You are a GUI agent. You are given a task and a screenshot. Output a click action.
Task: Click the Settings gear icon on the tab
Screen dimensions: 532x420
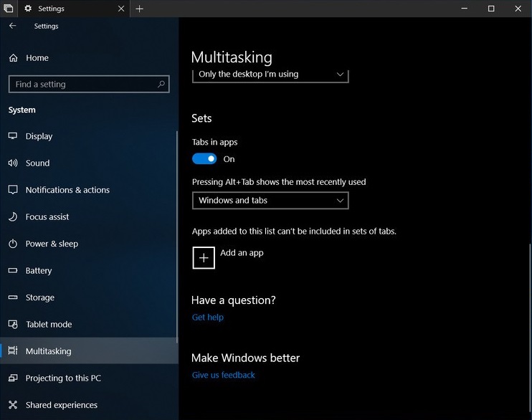point(28,8)
